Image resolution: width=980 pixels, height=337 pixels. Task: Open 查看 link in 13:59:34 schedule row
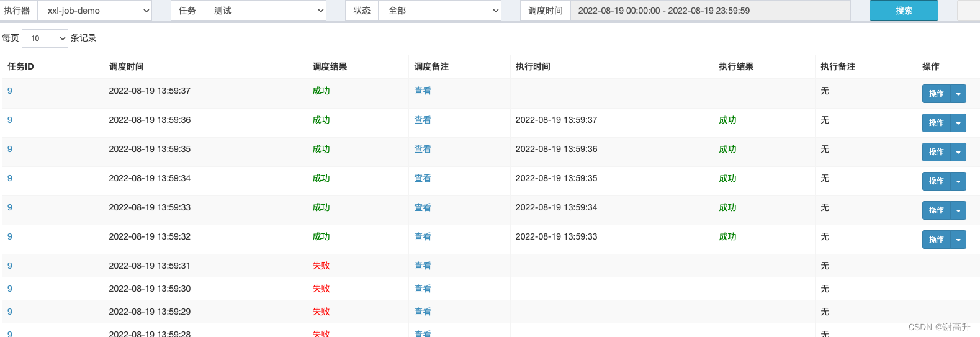(423, 178)
